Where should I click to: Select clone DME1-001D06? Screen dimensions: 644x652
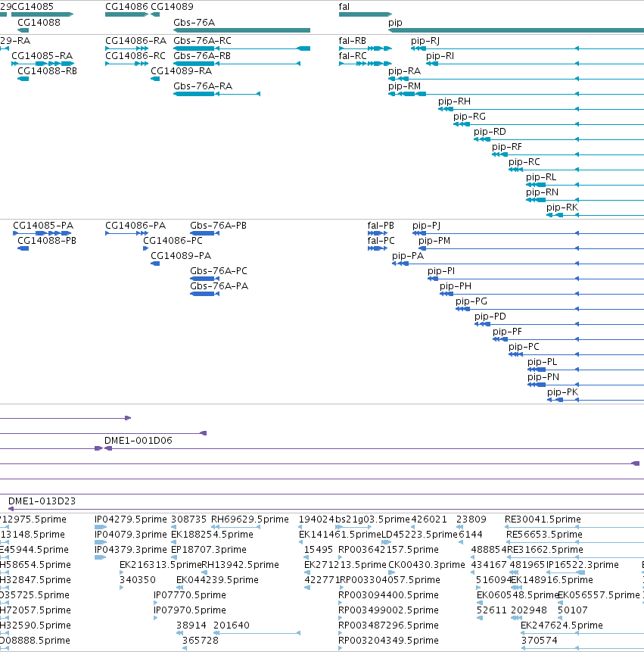(374, 448)
